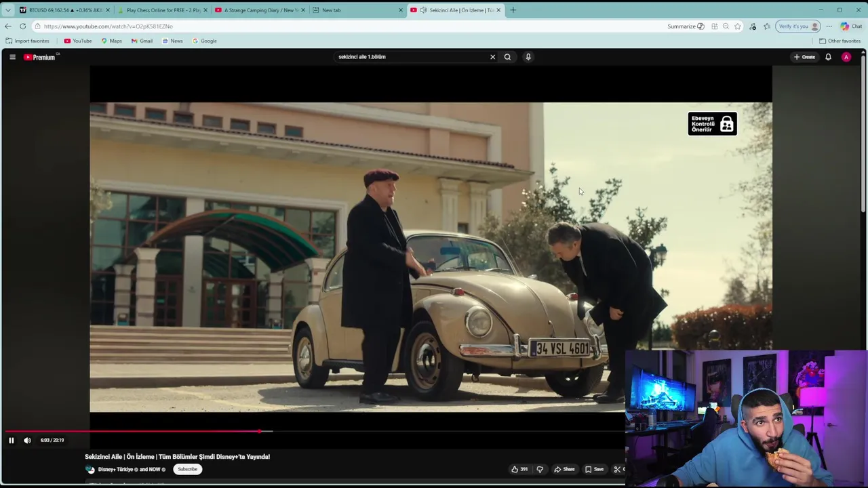Open the account avatar menu
This screenshot has width=868, height=488.
click(x=846, y=57)
